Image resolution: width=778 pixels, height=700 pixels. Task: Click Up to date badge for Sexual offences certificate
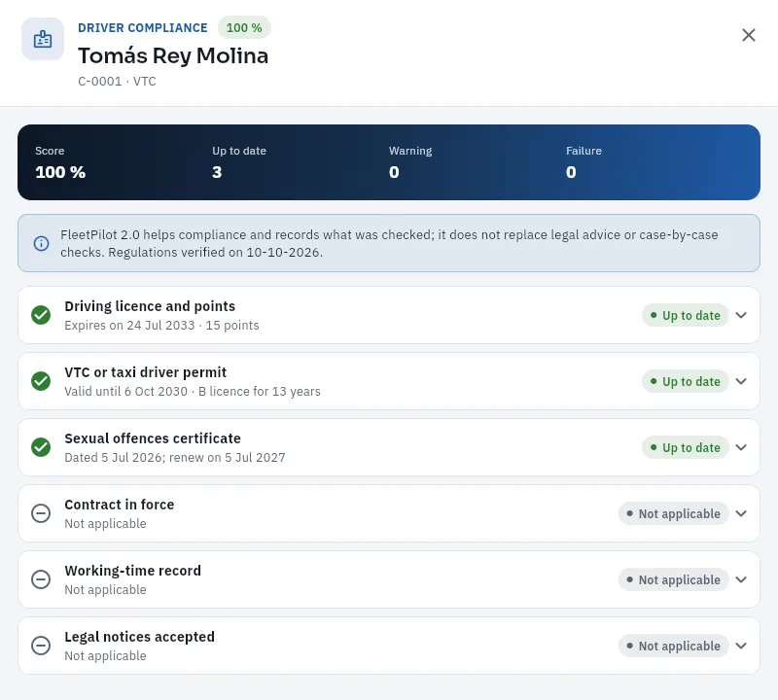[685, 447]
